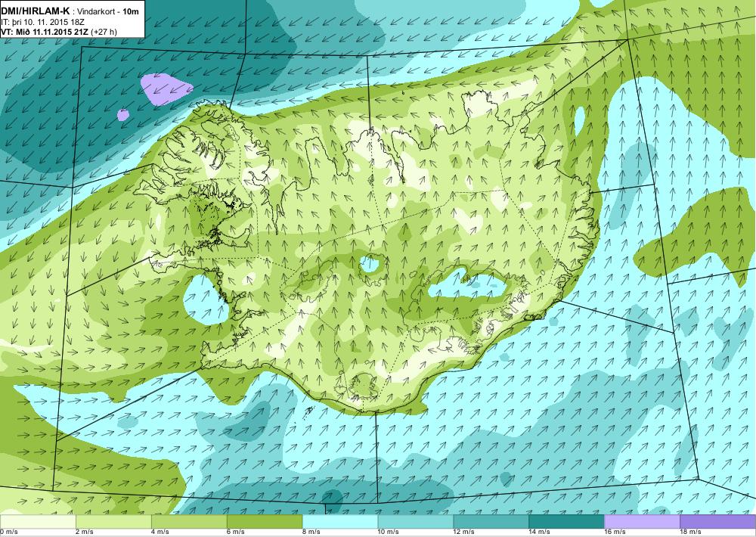This screenshot has width=756, height=537.
Task: Click the legend swatch between 6 and 8 m/s
Action: pyautogui.click(x=265, y=522)
